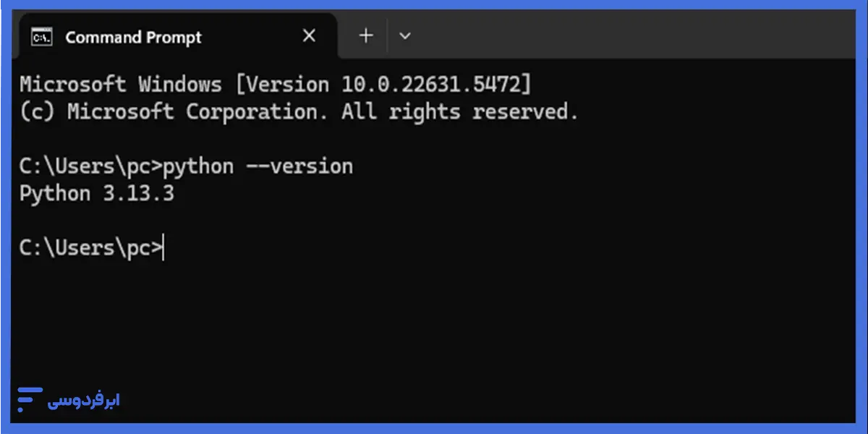Close the Command Prompt tab
Viewport: 868px width, 434px height.
point(309,35)
